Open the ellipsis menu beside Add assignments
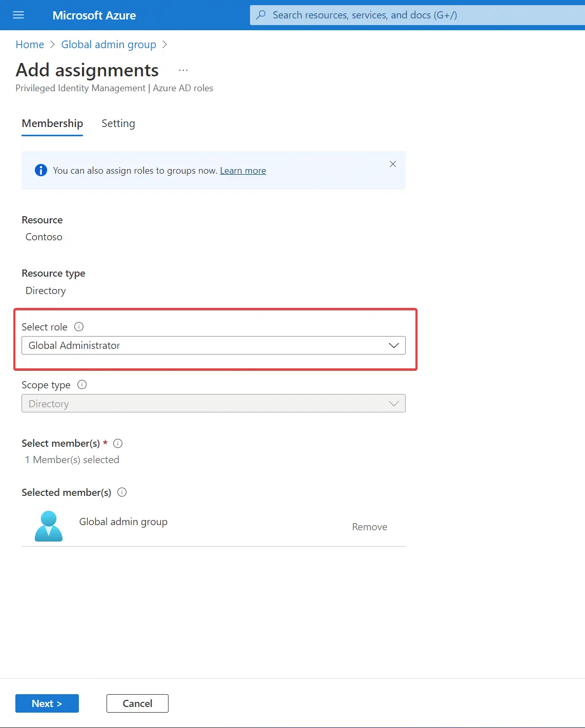This screenshot has width=585, height=728. [183, 70]
